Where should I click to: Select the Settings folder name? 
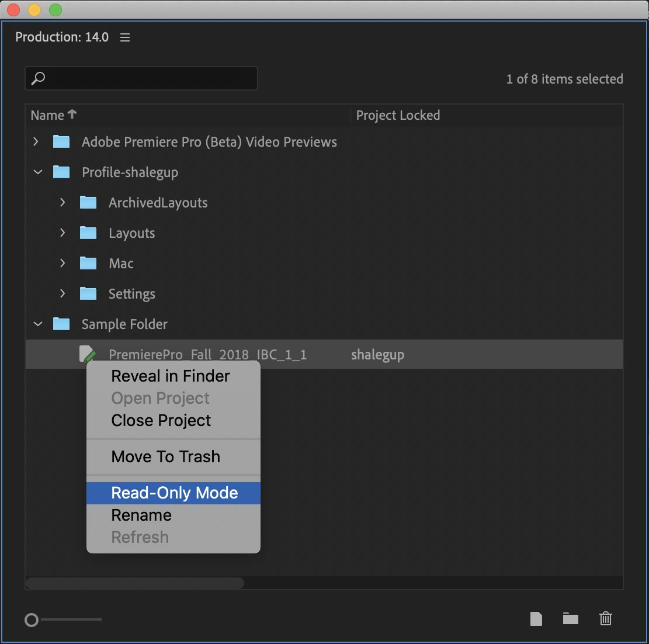(x=131, y=294)
